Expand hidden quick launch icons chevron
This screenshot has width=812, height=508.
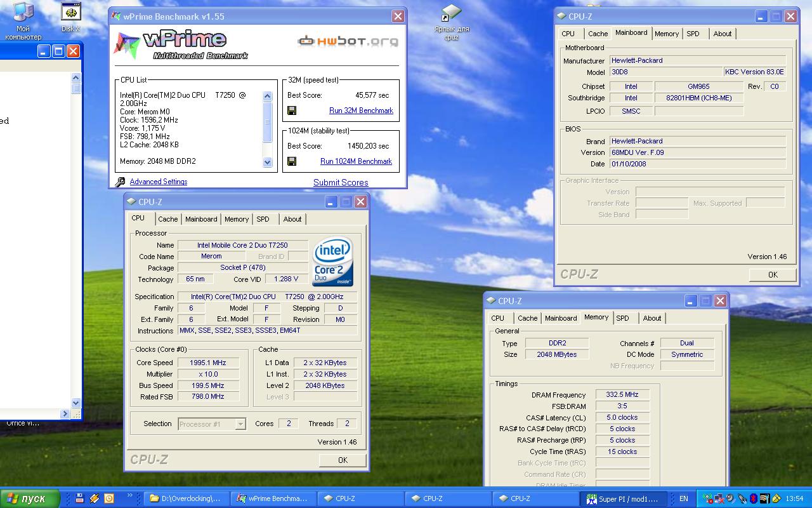click(x=130, y=495)
